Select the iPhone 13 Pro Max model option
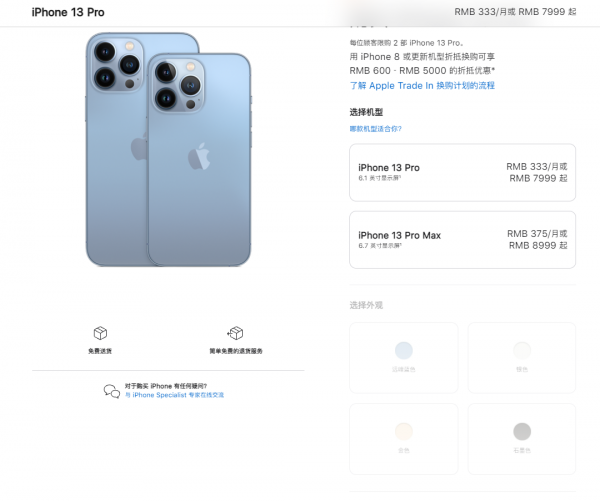This screenshot has height=501, width=600. (x=462, y=240)
